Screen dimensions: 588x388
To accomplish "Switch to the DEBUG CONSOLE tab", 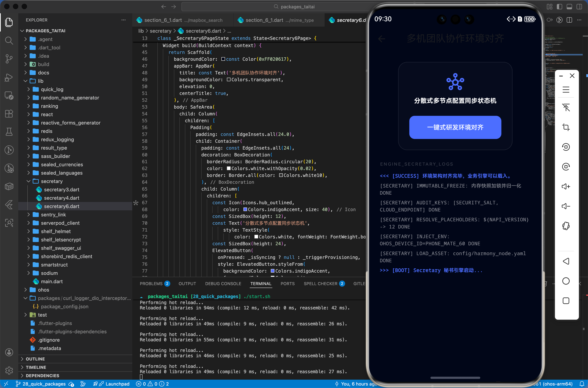I will (x=223, y=284).
